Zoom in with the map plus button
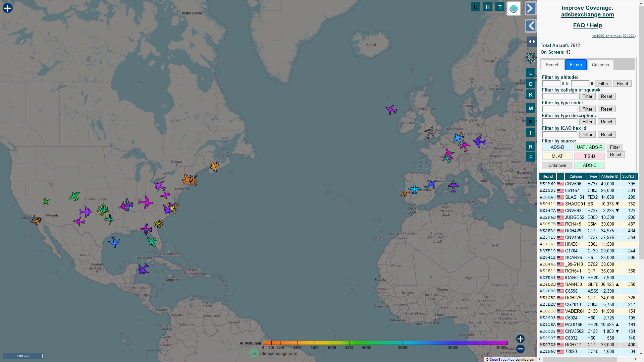This screenshot has height=362, width=644. tap(520, 339)
